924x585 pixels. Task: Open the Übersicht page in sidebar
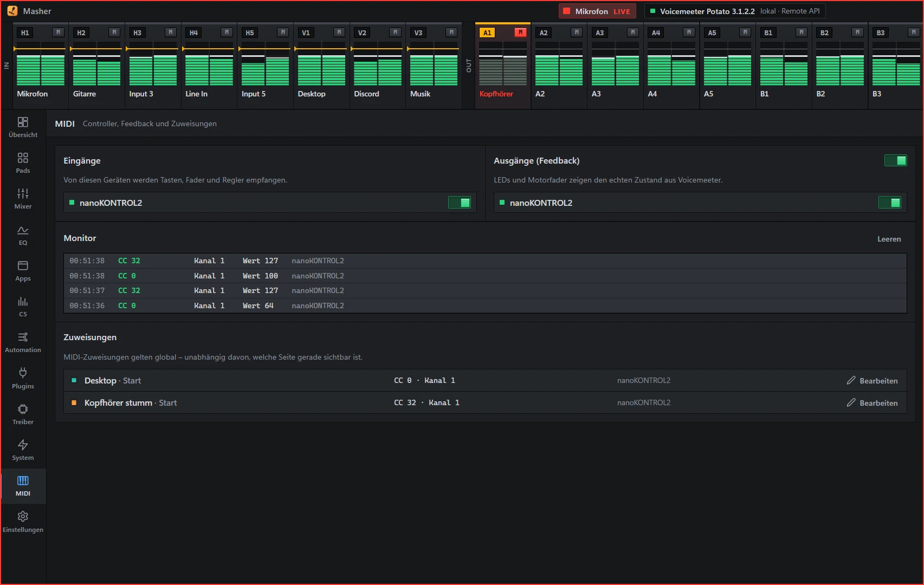(x=23, y=127)
